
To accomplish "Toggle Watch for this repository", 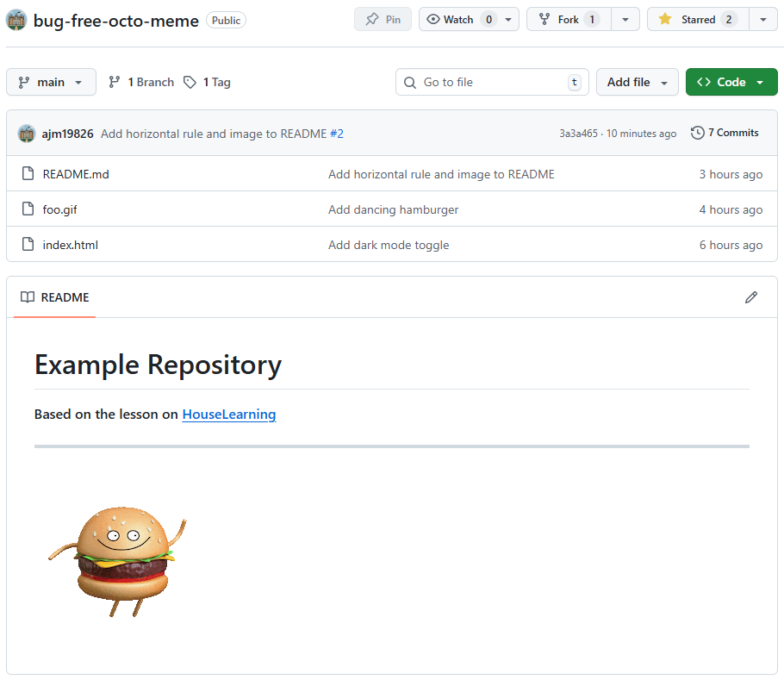I will (x=459, y=19).
